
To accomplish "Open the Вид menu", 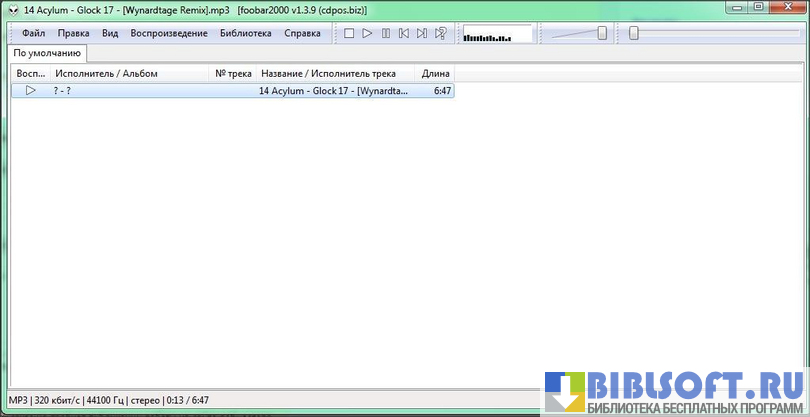I will pyautogui.click(x=110, y=33).
